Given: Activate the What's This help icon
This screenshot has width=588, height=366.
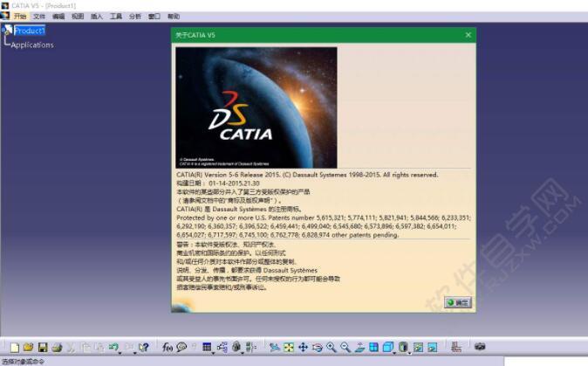Looking at the screenshot, I should (x=144, y=348).
